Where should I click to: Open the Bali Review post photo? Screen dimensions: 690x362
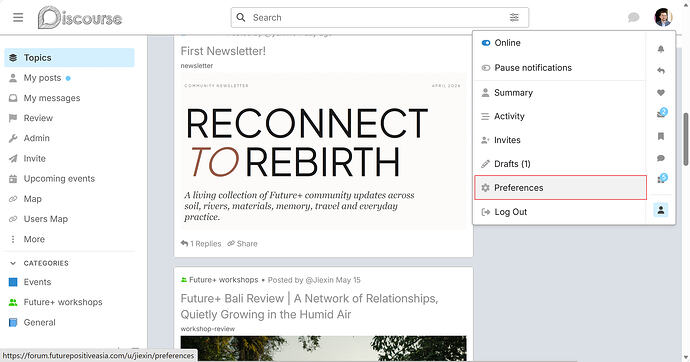(x=323, y=348)
